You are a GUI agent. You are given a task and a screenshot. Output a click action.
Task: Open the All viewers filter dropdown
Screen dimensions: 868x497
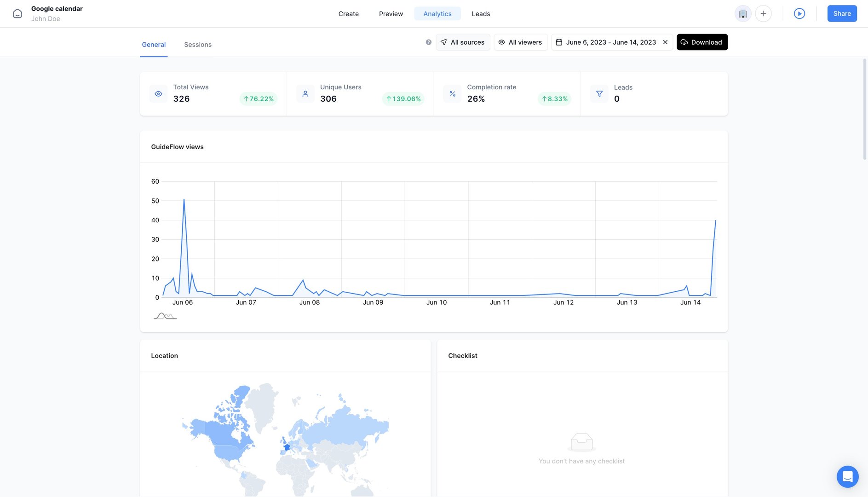tap(520, 42)
